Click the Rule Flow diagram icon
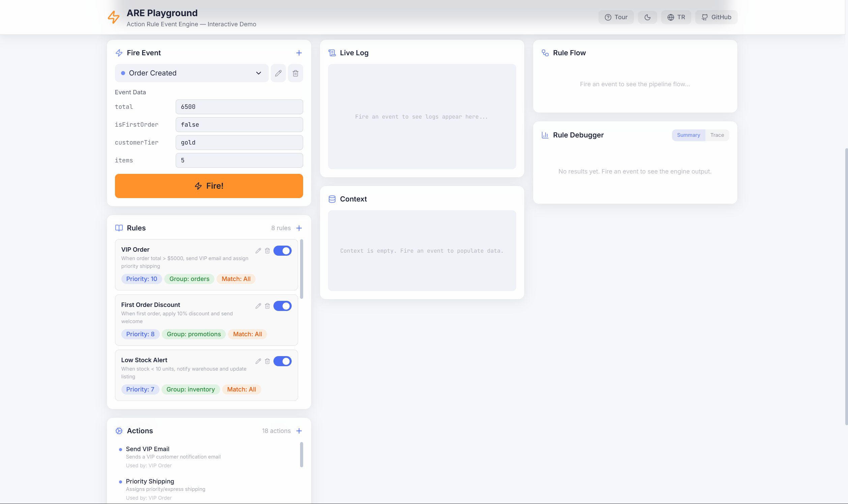Viewport: 848px width, 504px height. coord(546,53)
